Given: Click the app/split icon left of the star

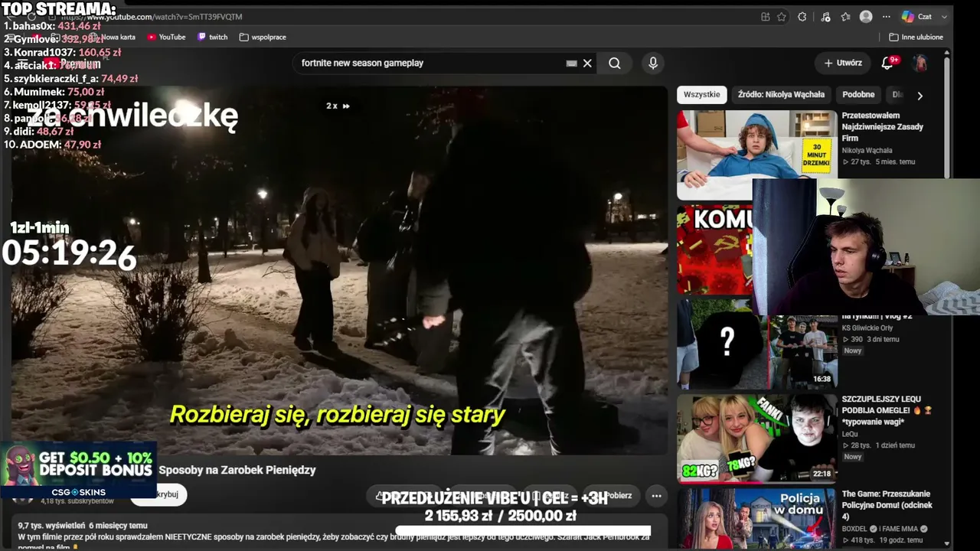Looking at the screenshot, I should click(766, 17).
